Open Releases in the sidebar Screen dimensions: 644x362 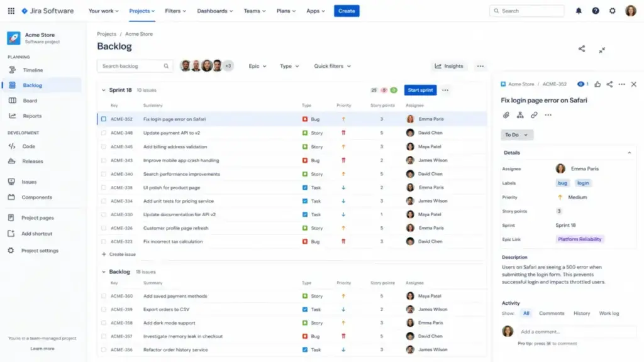(x=33, y=162)
